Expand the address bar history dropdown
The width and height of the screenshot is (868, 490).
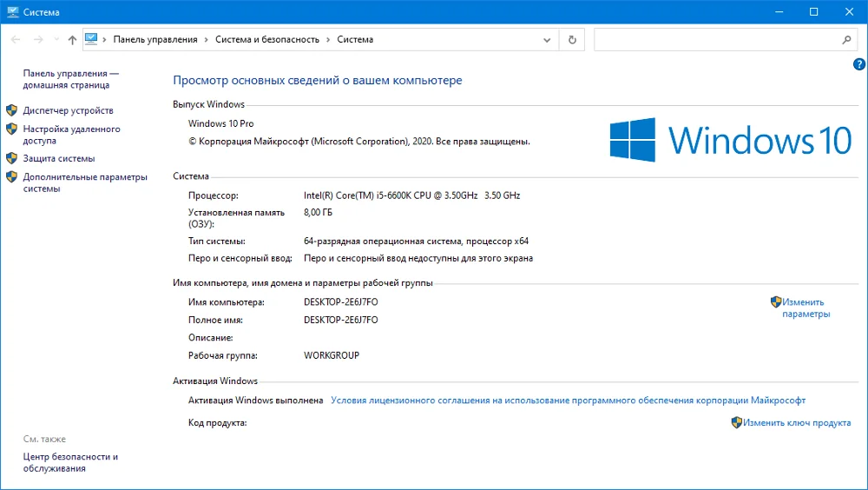pyautogui.click(x=547, y=40)
